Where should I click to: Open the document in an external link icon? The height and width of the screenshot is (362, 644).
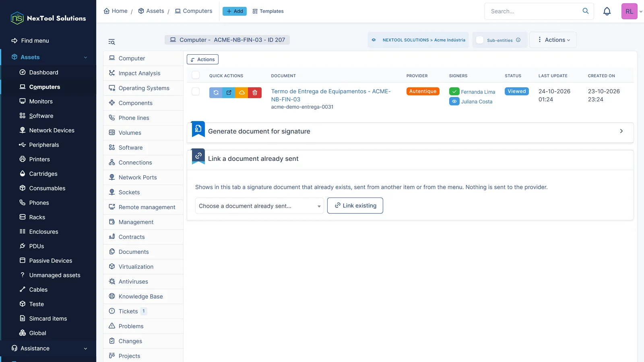pyautogui.click(x=229, y=93)
